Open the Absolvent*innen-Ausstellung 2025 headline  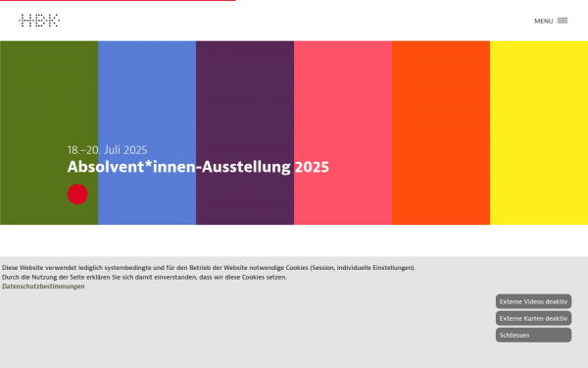point(198,167)
